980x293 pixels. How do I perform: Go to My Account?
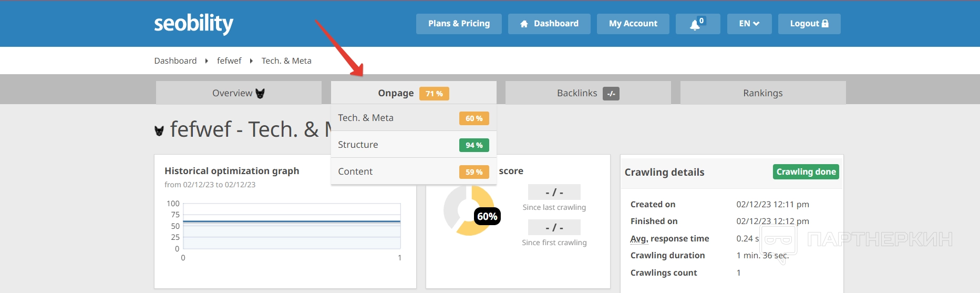633,24
